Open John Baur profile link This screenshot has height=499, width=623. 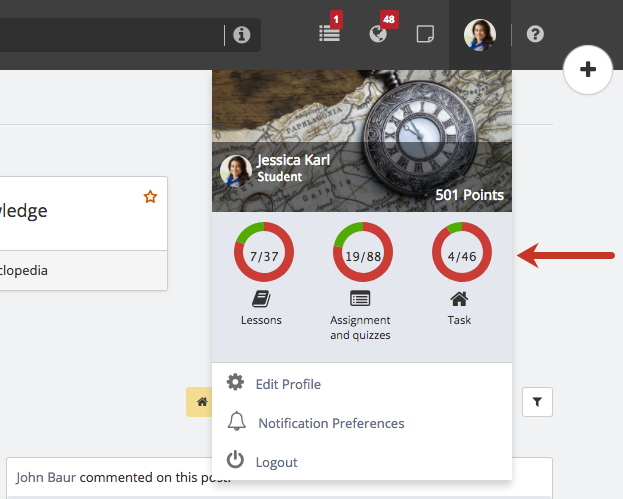point(46,477)
